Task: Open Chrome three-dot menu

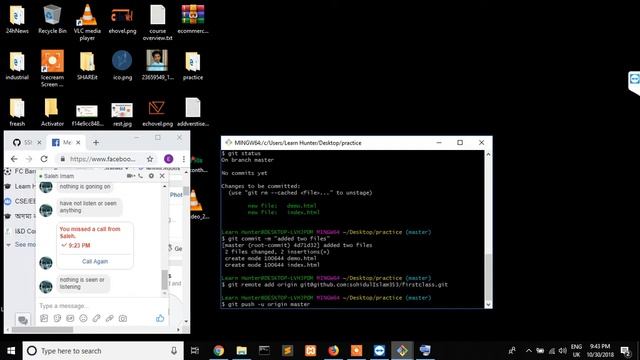Action: [x=184, y=159]
